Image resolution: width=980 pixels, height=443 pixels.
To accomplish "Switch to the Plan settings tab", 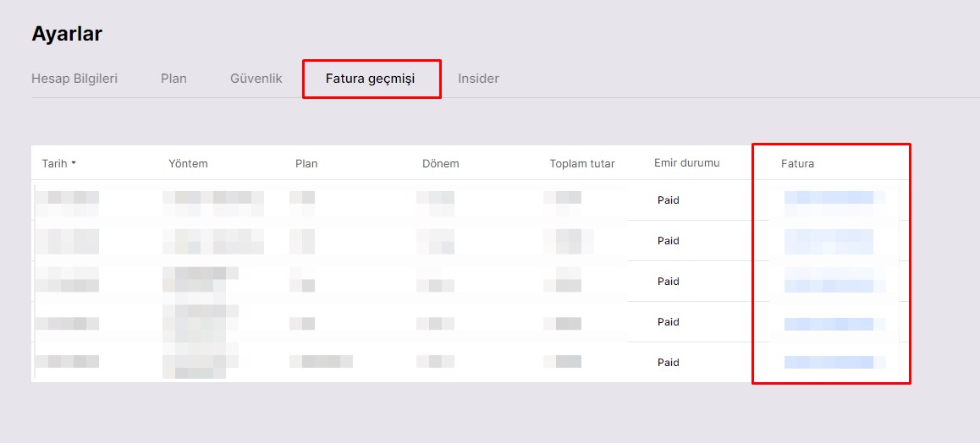I will pos(173,79).
